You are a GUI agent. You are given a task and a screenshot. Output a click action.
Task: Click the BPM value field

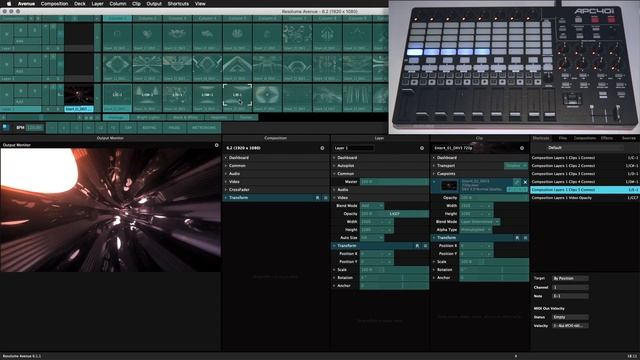tap(35, 128)
